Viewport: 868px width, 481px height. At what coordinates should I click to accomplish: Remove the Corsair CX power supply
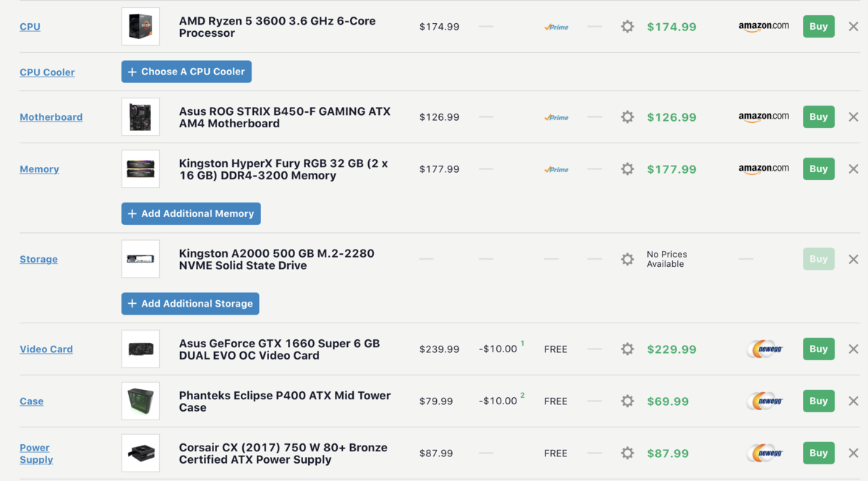pos(854,454)
